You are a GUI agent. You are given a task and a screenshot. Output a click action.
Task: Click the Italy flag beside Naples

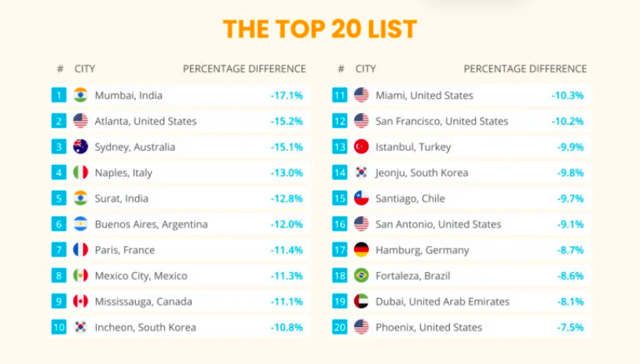(81, 173)
